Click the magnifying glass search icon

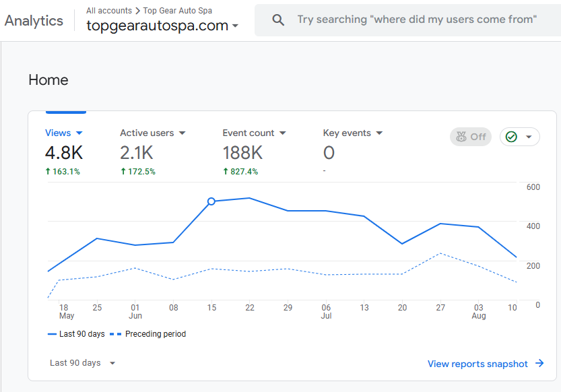point(278,20)
